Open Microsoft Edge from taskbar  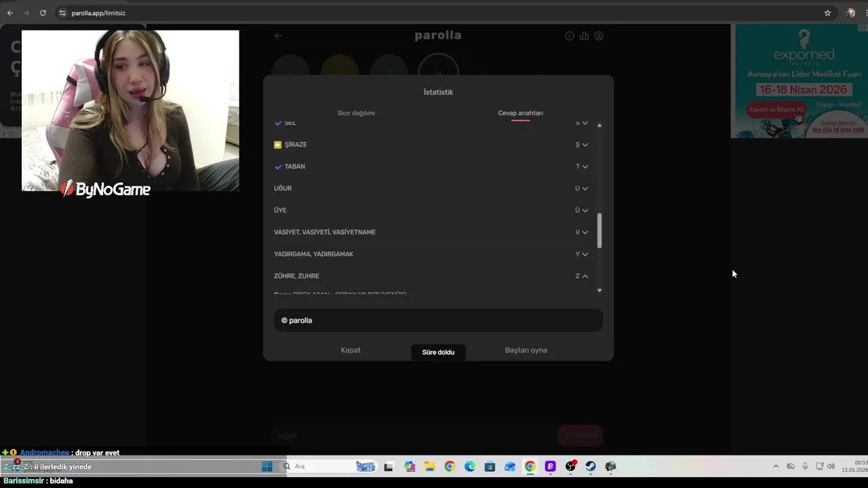click(470, 466)
